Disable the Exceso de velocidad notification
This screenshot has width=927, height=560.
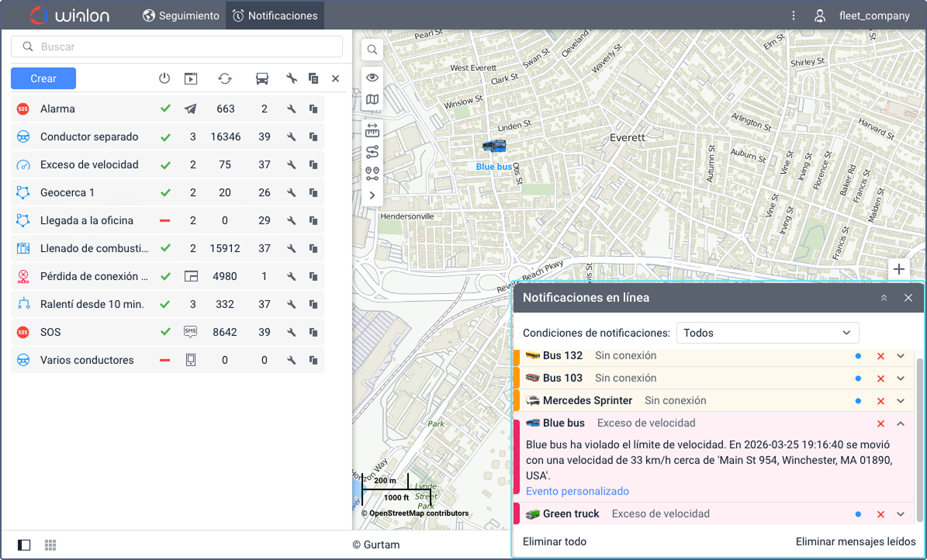click(x=164, y=165)
